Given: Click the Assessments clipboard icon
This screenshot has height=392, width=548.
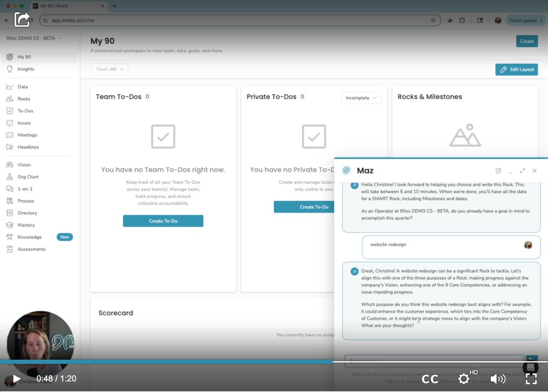Looking at the screenshot, I should 10,249.
